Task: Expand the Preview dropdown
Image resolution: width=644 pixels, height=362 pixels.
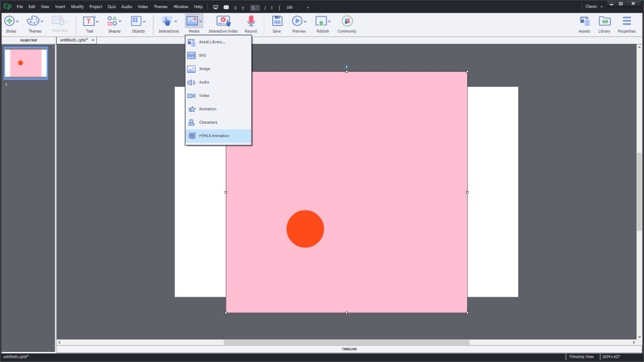Action: (308, 21)
